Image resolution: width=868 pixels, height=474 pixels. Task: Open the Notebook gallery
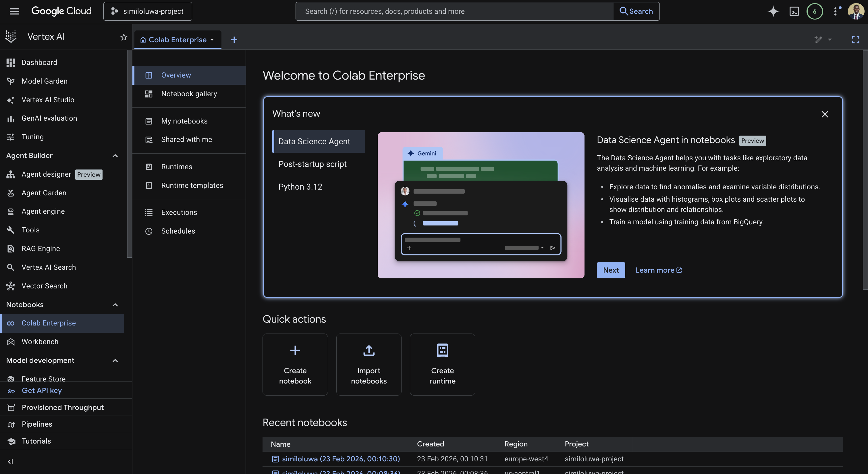tap(189, 94)
